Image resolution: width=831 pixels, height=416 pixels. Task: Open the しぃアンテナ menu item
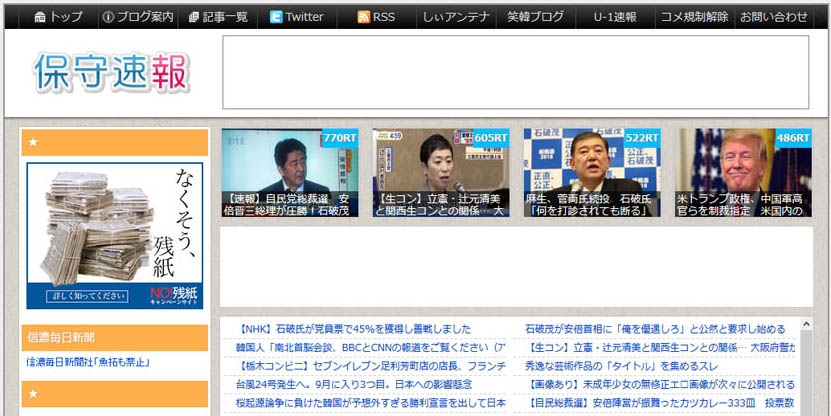click(x=455, y=17)
